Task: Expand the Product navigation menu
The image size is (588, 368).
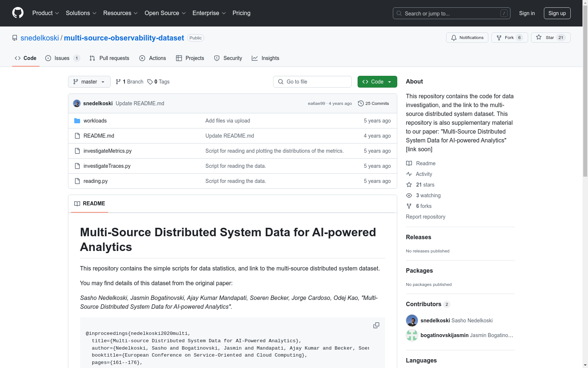Action: (x=45, y=13)
